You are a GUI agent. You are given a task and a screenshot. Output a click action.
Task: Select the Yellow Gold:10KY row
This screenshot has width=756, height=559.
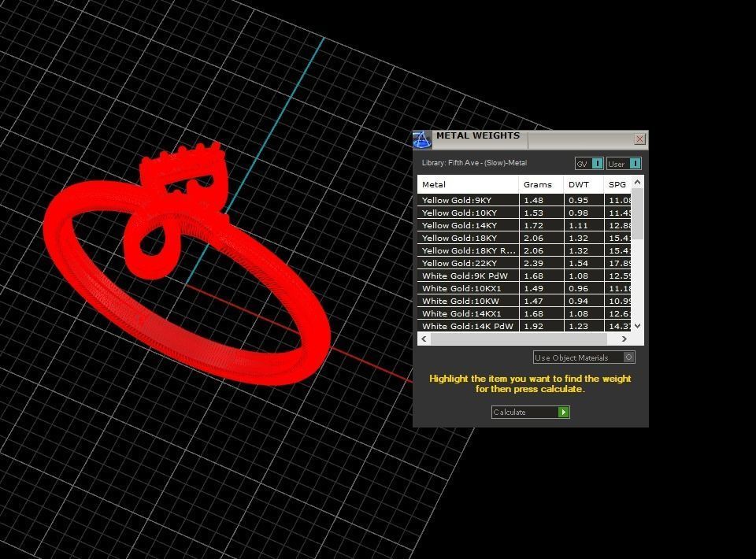point(524,213)
